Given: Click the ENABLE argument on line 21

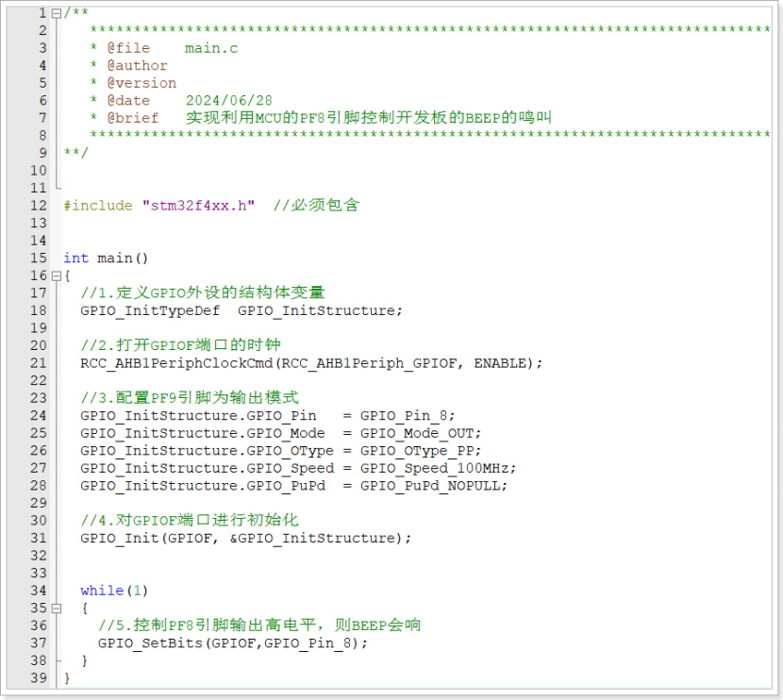Looking at the screenshot, I should [500, 363].
